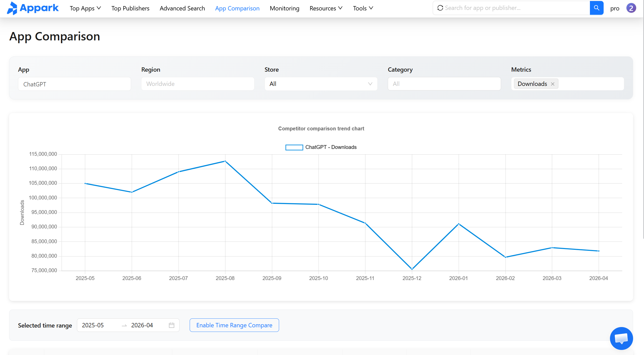Click the pro account label

tap(615, 8)
